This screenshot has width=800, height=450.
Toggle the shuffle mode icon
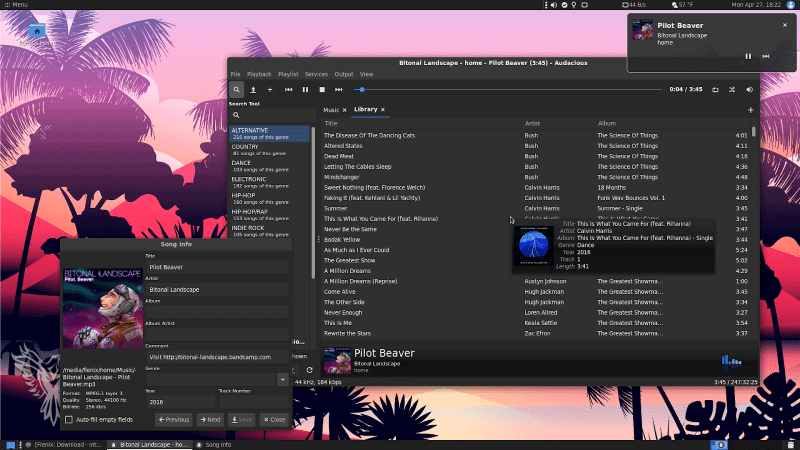pos(732,89)
